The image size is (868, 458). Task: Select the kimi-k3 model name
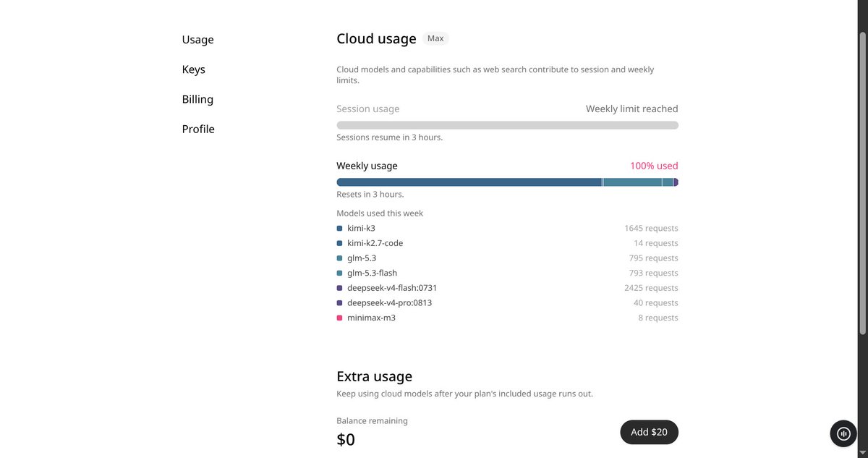tap(361, 228)
